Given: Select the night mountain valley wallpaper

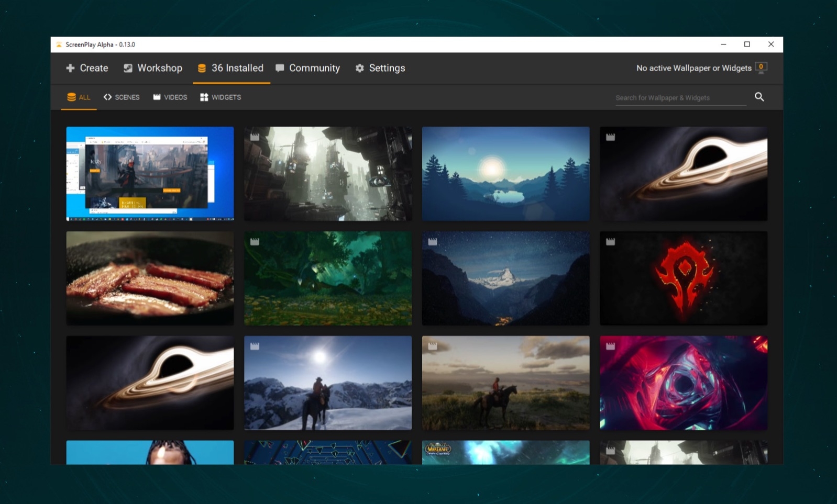Looking at the screenshot, I should coord(506,278).
